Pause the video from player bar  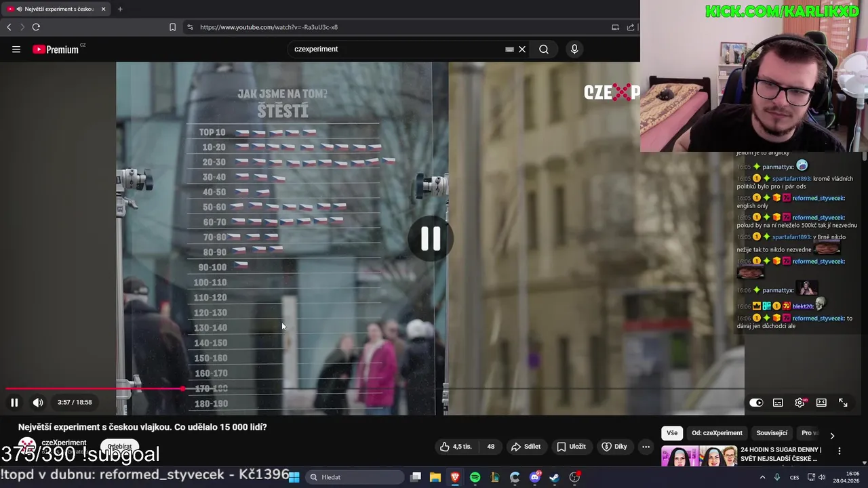[x=14, y=403]
